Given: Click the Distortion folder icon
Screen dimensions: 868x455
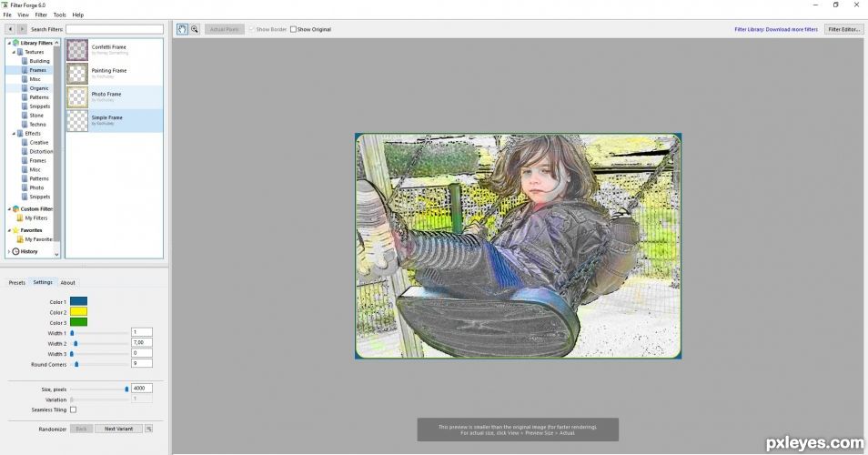Looking at the screenshot, I should pos(25,151).
